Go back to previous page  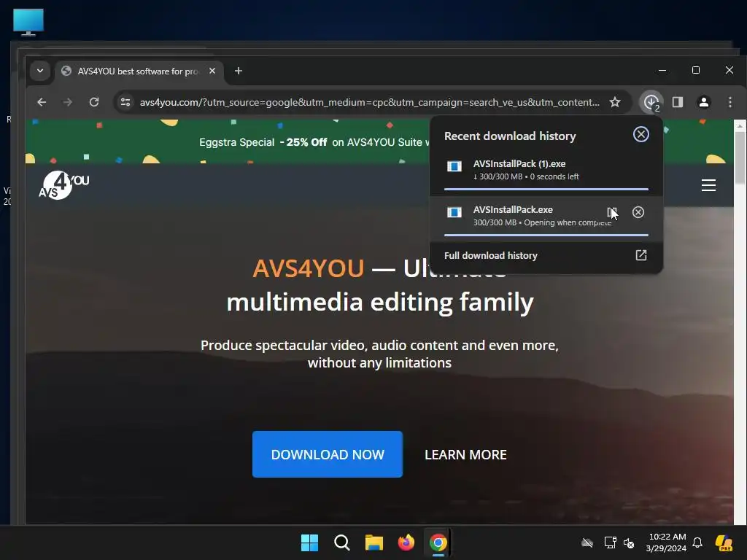click(x=42, y=102)
